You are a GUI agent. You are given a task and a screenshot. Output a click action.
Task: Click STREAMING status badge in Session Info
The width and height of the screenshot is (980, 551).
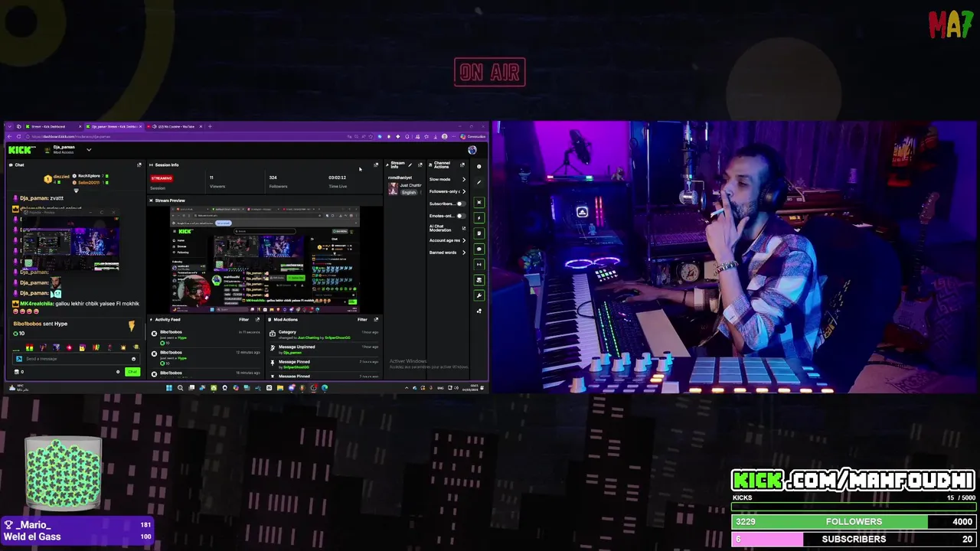click(x=162, y=178)
